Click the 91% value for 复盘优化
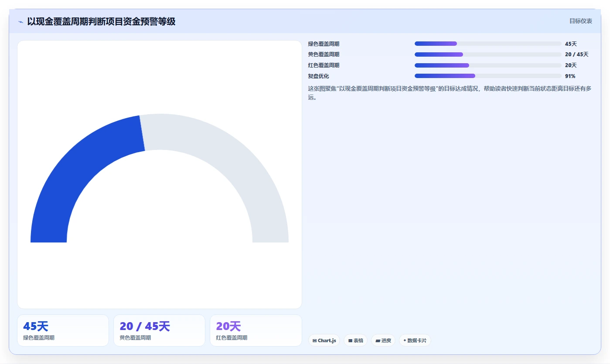 (570, 76)
